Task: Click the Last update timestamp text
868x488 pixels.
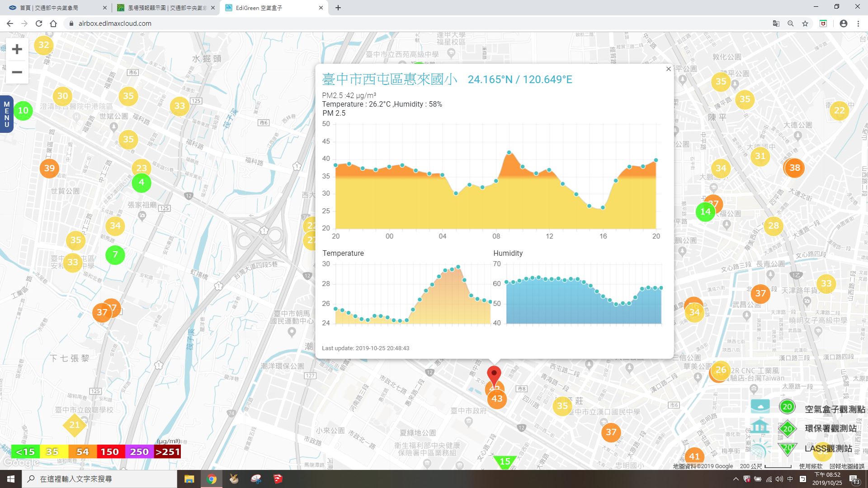Action: [x=365, y=348]
